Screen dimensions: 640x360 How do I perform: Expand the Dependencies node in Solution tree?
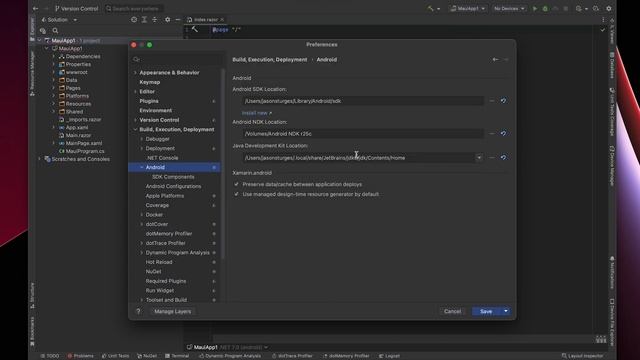53,57
